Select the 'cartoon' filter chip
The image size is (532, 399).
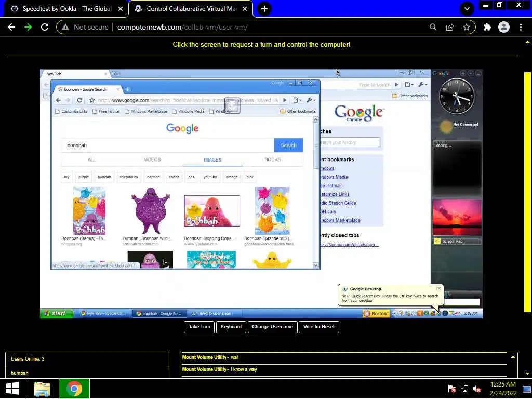click(153, 177)
